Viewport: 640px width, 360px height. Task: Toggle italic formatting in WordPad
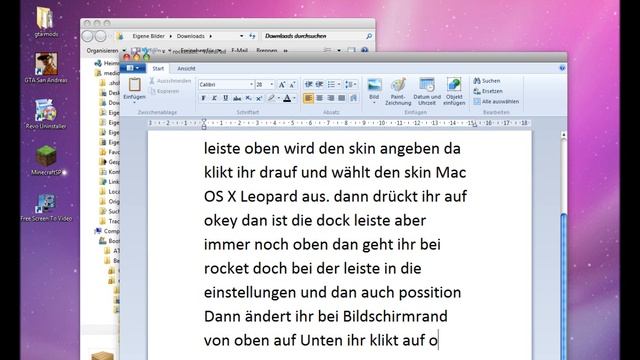click(214, 98)
